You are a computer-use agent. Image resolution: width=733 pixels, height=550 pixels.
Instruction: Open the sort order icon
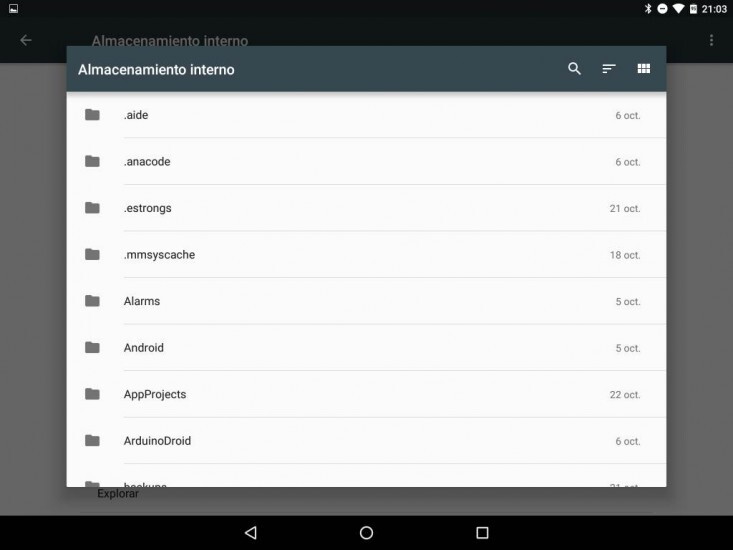pos(609,69)
